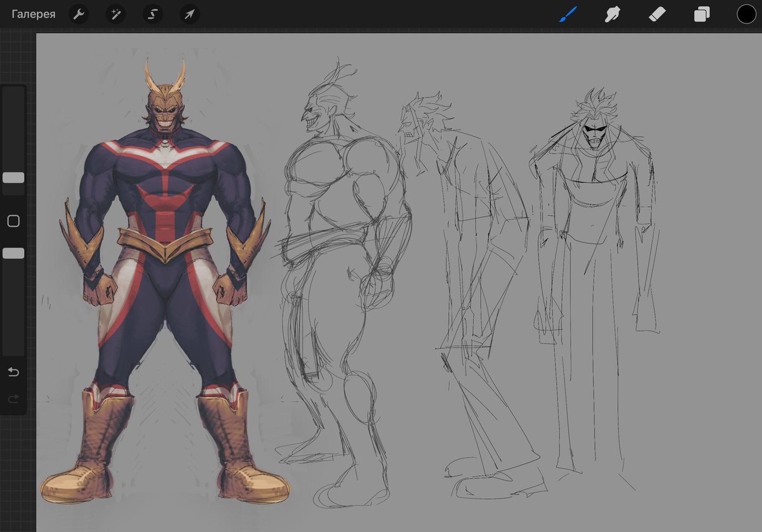Select the Smudge finger tool

[x=612, y=14]
